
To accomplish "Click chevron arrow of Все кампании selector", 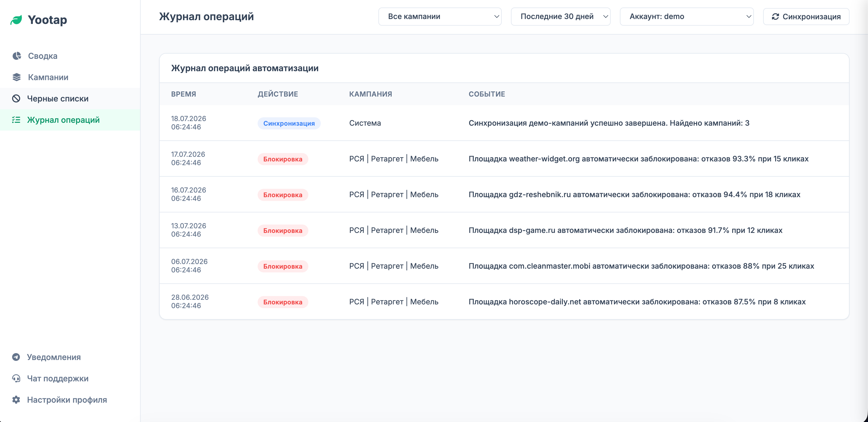I will point(496,16).
